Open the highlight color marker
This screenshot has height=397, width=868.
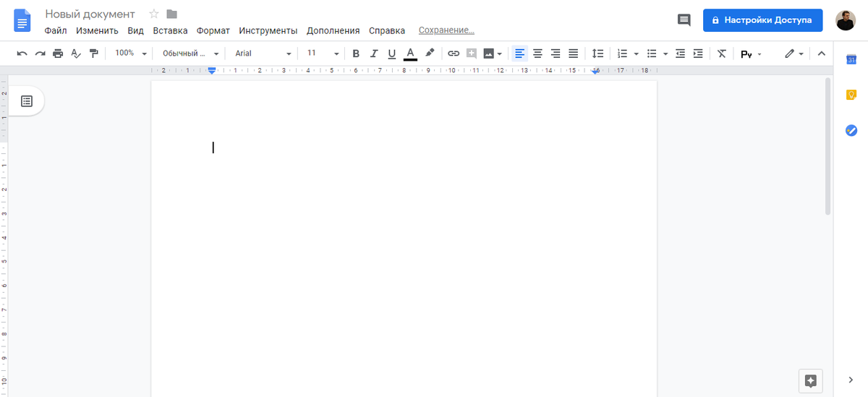[x=430, y=54]
